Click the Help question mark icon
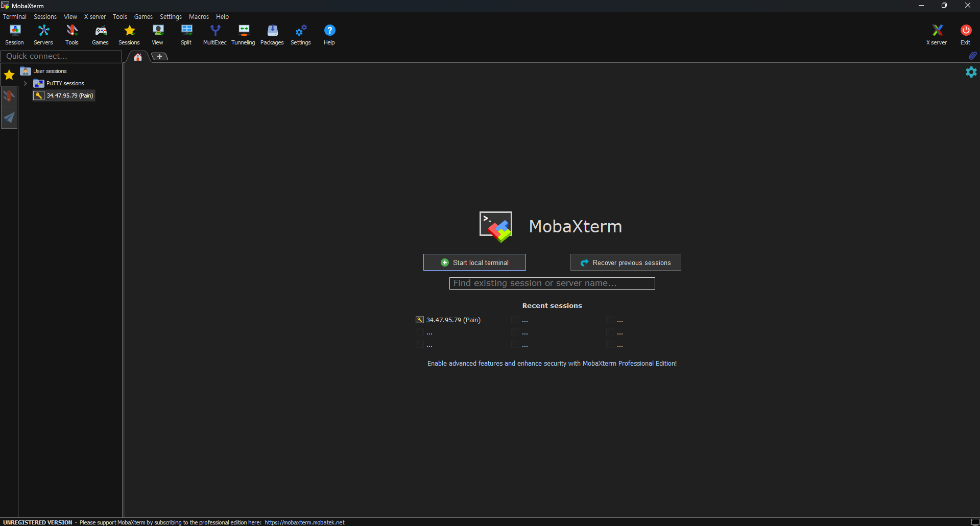The width and height of the screenshot is (980, 526). tap(329, 35)
